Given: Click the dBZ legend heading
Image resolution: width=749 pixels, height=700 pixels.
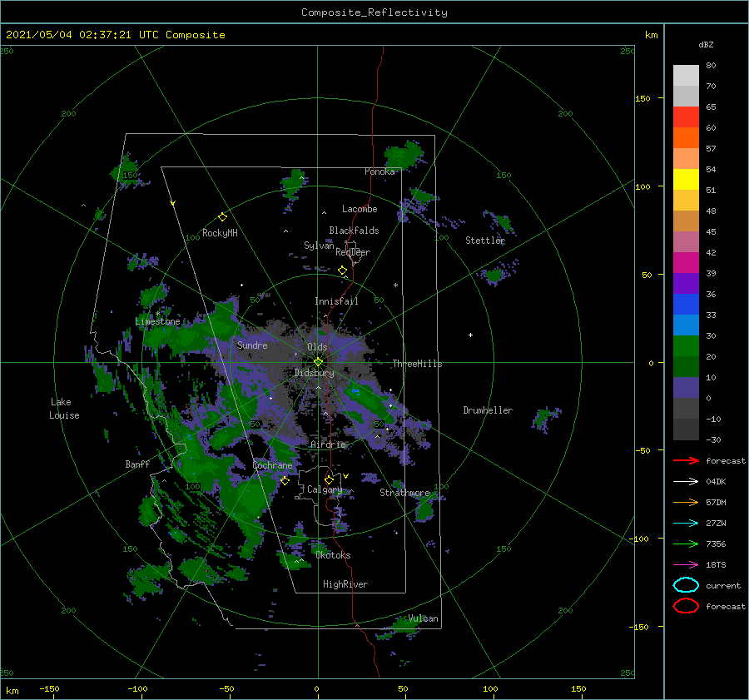Looking at the screenshot, I should pyautogui.click(x=706, y=44).
